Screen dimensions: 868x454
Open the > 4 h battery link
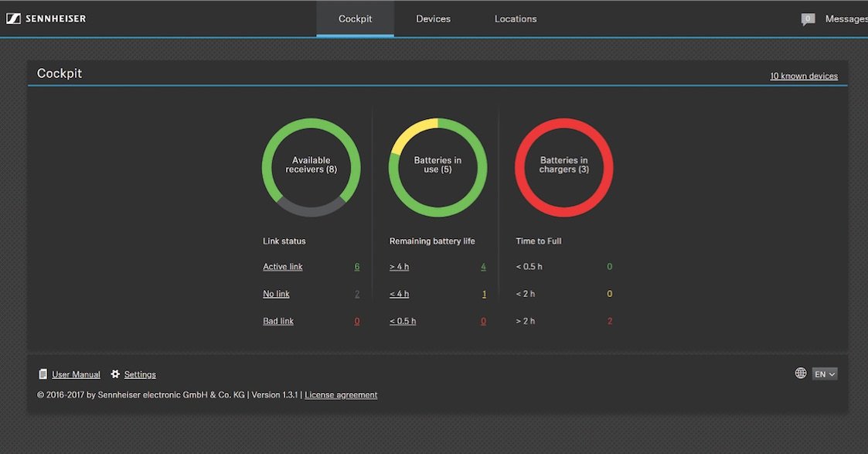399,266
